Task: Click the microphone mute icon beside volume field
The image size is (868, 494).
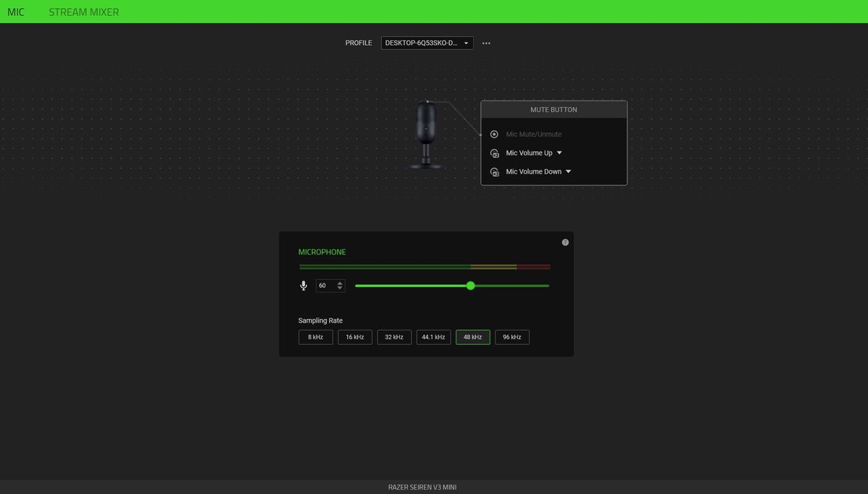Action: (x=303, y=286)
